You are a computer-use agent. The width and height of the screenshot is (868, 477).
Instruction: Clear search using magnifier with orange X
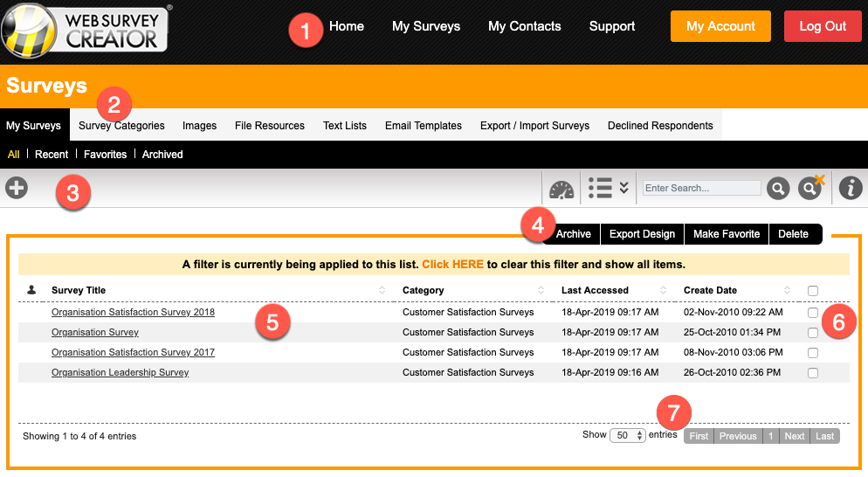811,187
